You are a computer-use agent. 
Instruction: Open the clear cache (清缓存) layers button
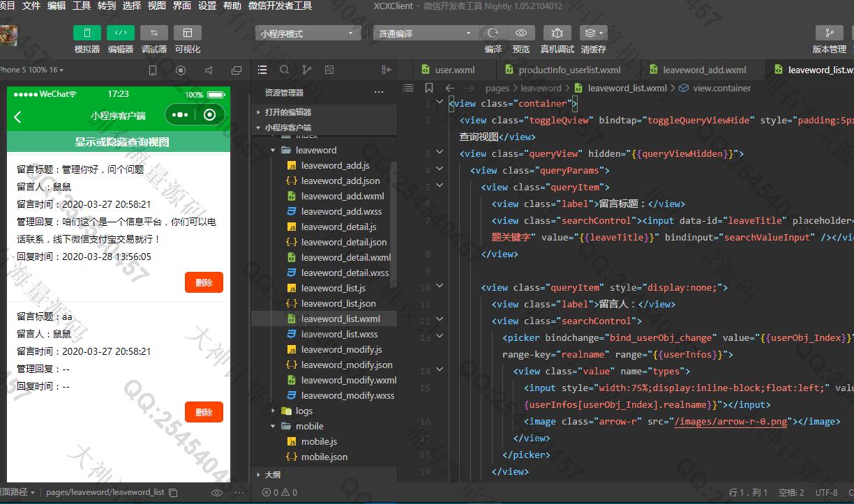click(593, 33)
